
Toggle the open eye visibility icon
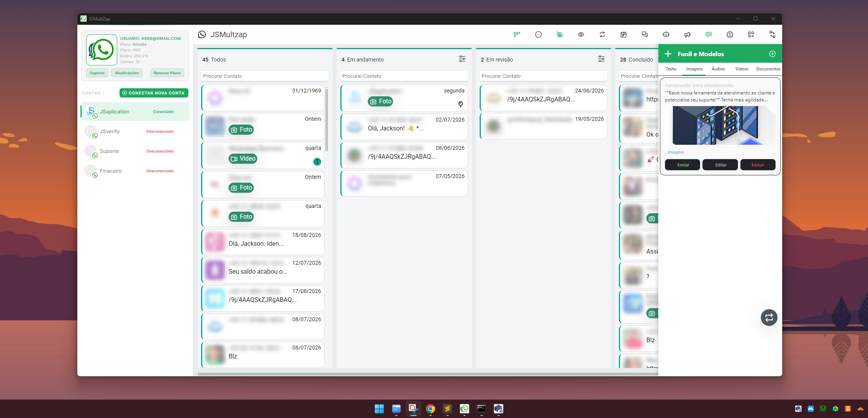click(581, 34)
